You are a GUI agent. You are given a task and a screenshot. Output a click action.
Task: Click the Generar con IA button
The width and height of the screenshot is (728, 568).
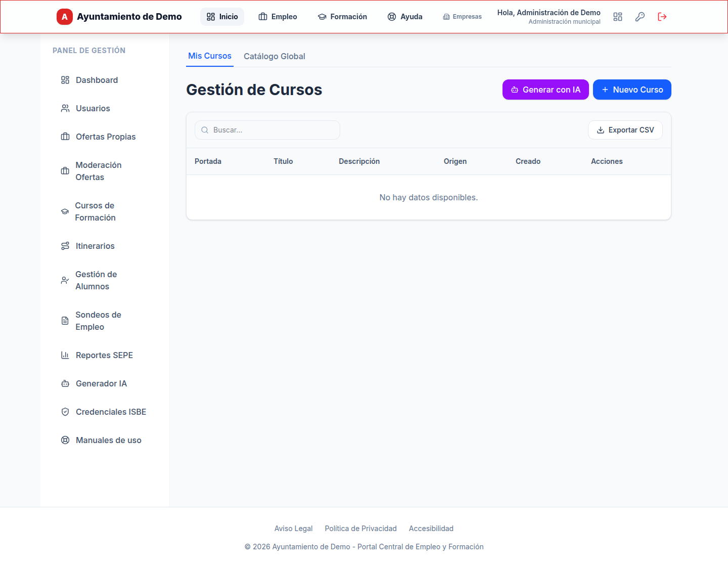[545, 90]
